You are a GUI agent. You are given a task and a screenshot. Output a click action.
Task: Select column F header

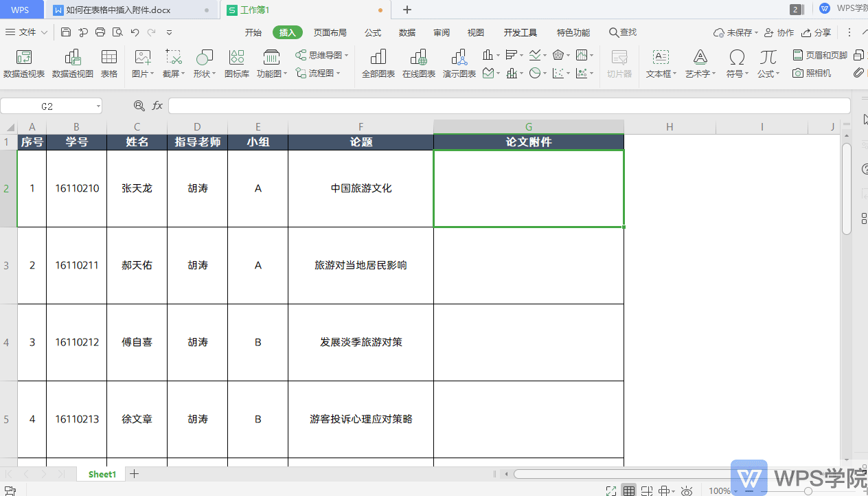coord(361,126)
